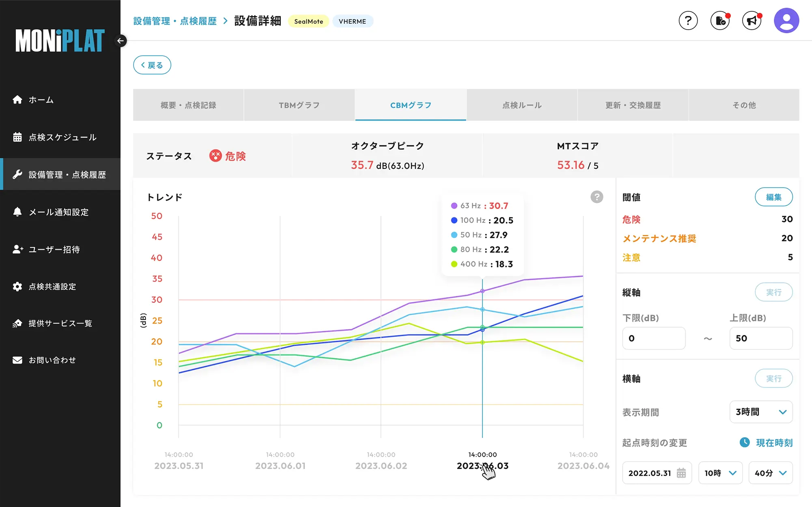Click the 戻る back button

(152, 65)
